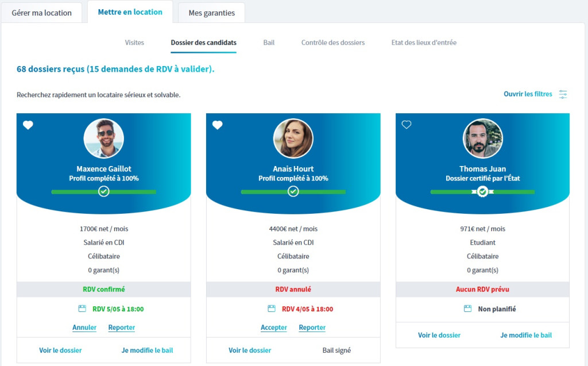
Task: Cancel Maxence Gaillot's appointment with Annuler
Action: coord(84,328)
